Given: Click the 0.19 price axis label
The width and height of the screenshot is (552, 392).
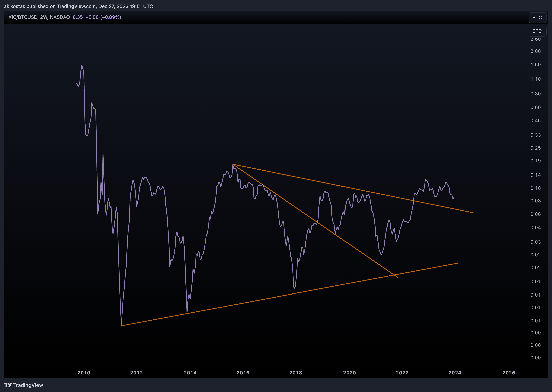Looking at the screenshot, I should coord(536,161).
